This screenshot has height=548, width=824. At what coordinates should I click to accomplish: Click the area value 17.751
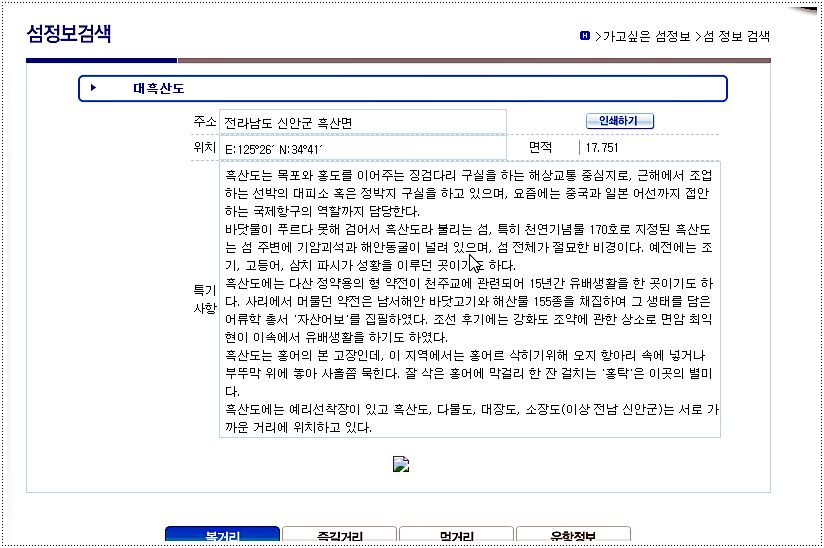pos(602,148)
